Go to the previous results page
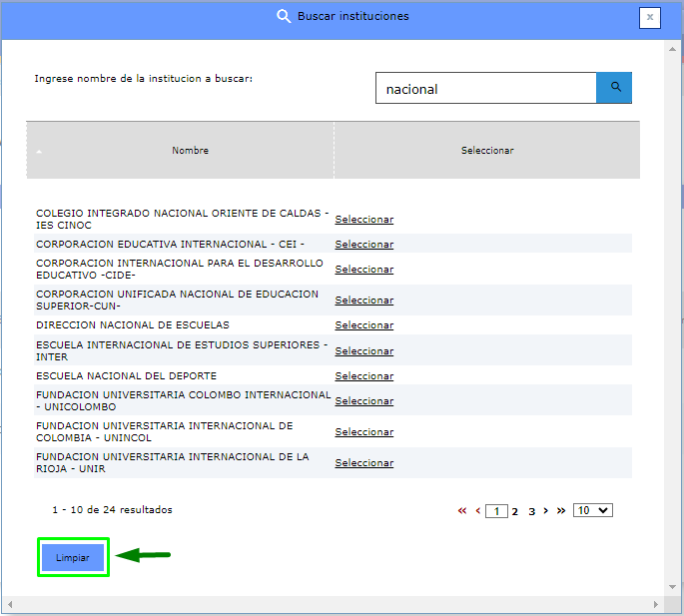This screenshot has width=684, height=616. (477, 510)
